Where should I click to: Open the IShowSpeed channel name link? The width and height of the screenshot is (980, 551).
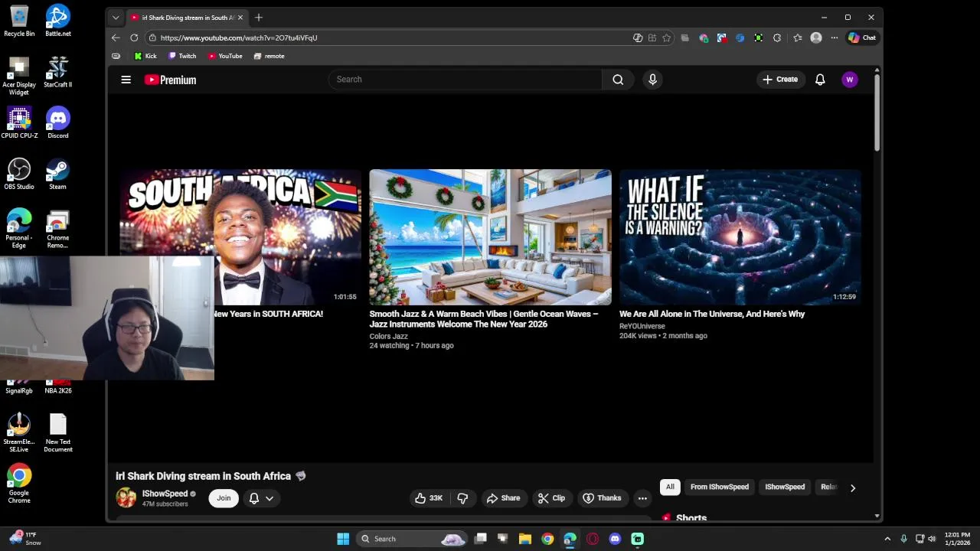point(165,494)
